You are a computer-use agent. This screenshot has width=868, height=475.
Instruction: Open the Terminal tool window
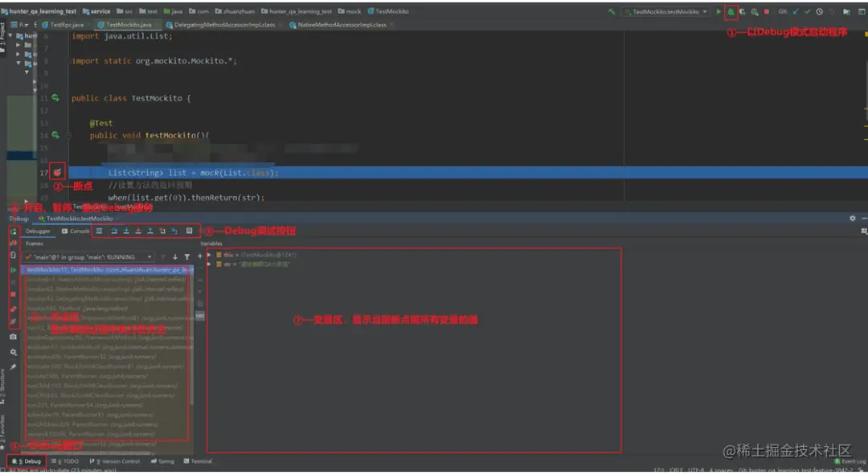(x=199, y=461)
